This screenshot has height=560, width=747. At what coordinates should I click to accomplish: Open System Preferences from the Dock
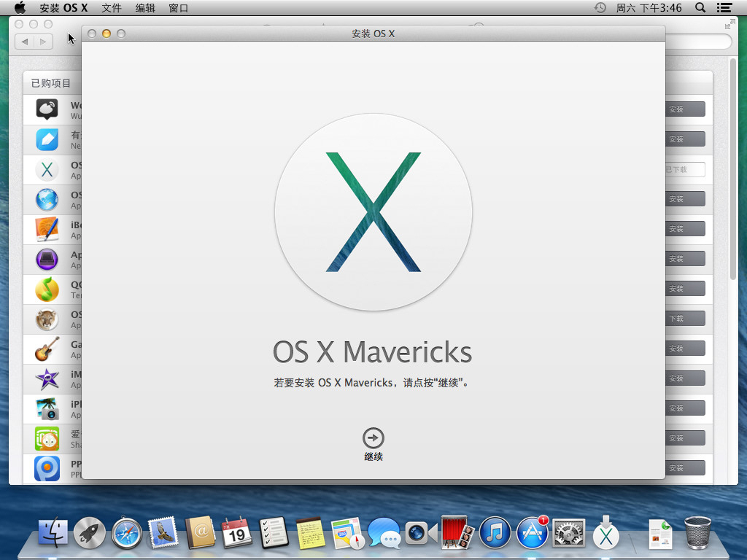click(x=568, y=532)
